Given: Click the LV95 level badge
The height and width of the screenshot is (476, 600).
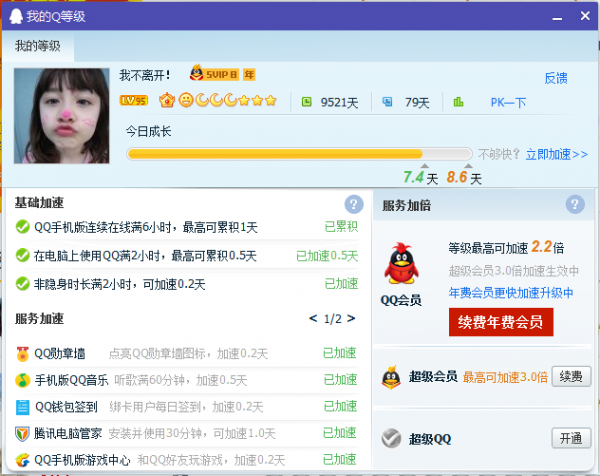Looking at the screenshot, I should pyautogui.click(x=134, y=101).
